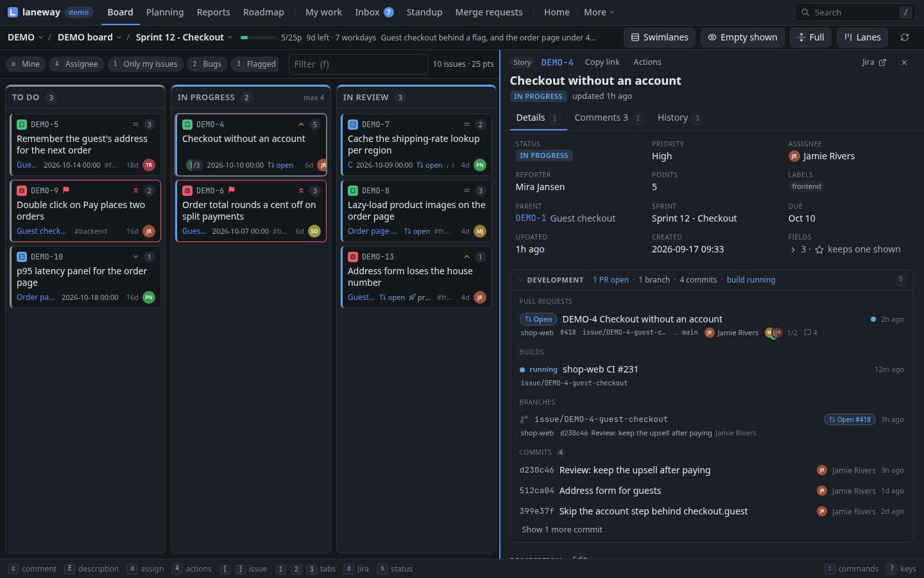Toggle the Flagged filter chip

tap(255, 64)
